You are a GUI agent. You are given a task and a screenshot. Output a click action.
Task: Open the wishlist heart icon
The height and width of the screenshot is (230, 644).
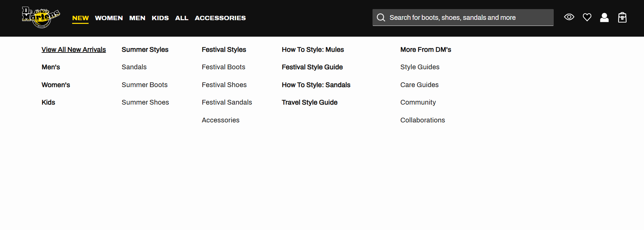(587, 17)
